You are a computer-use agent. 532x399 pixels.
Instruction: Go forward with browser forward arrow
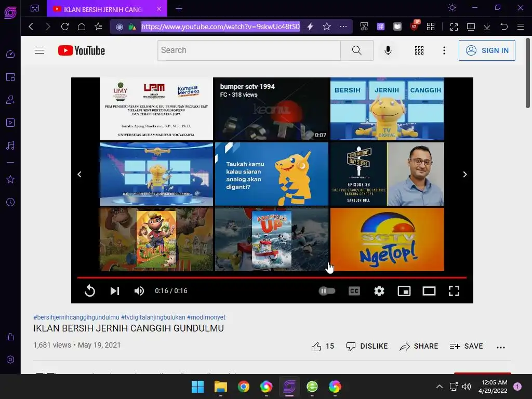tap(48, 26)
